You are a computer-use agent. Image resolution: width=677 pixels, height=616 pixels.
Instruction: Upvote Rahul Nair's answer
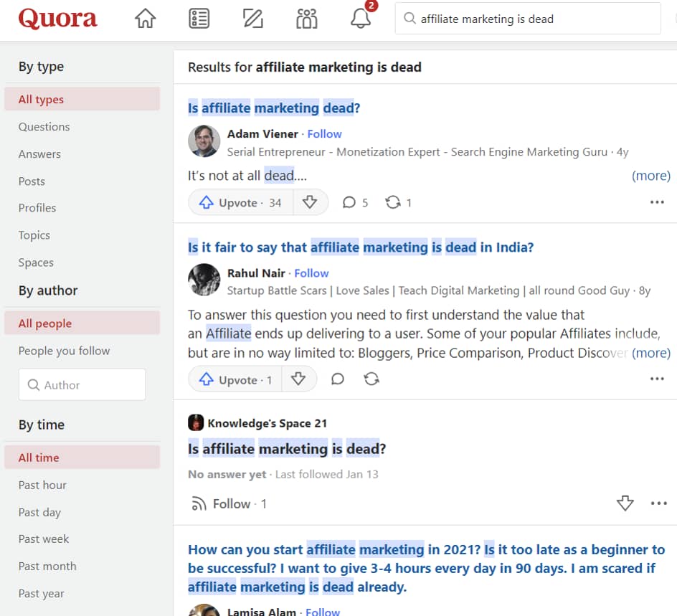(x=236, y=379)
